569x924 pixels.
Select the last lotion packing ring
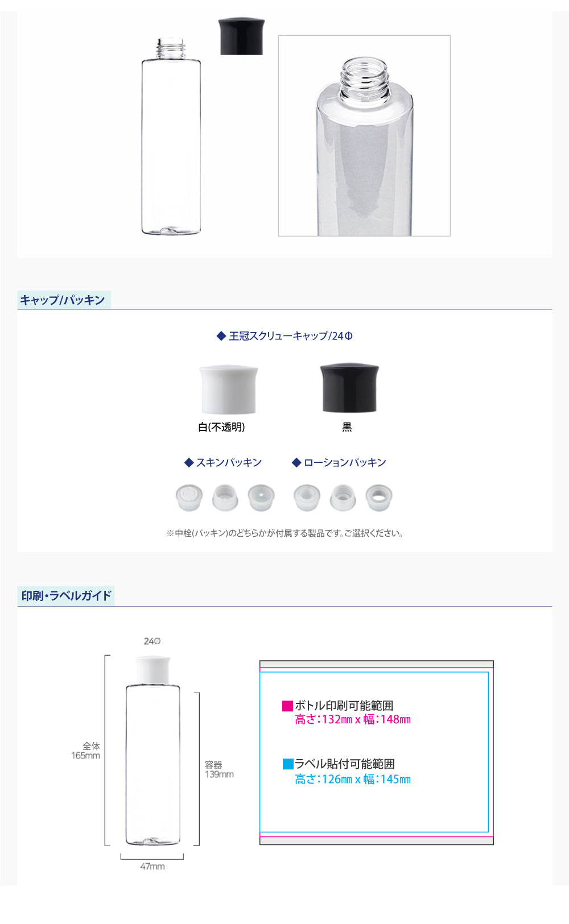point(378,498)
